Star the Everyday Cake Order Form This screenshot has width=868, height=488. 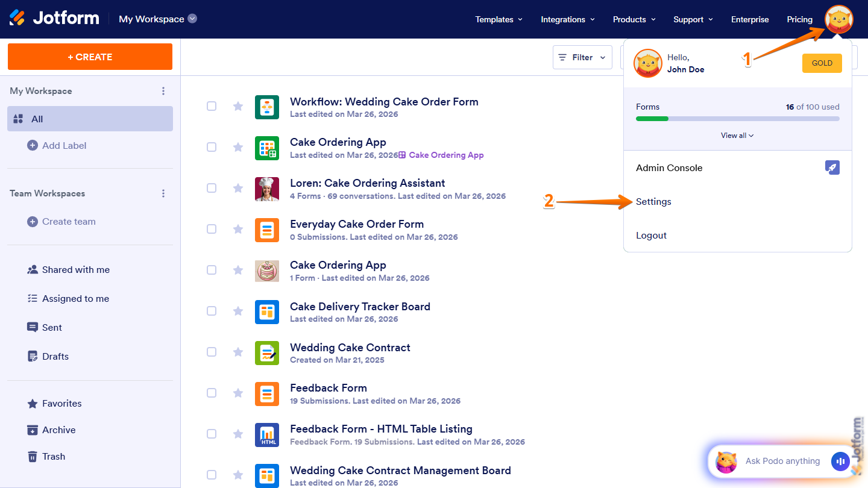point(238,229)
